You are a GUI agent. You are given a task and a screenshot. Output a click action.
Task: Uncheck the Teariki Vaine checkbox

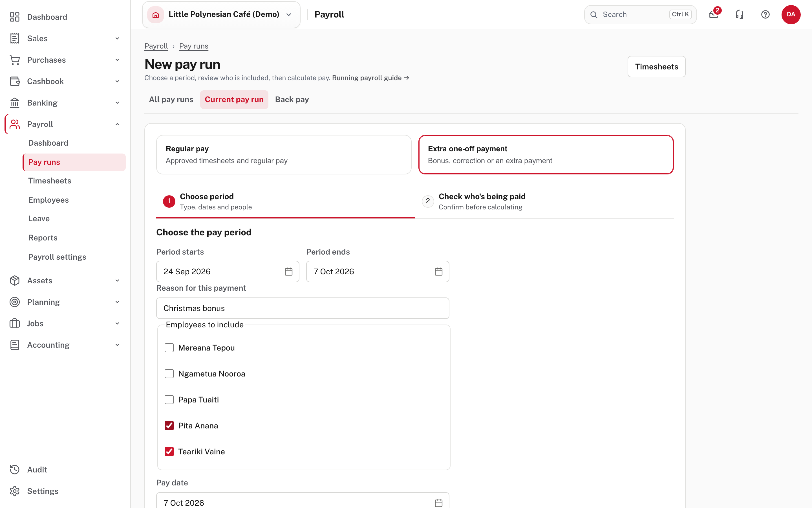click(x=169, y=452)
